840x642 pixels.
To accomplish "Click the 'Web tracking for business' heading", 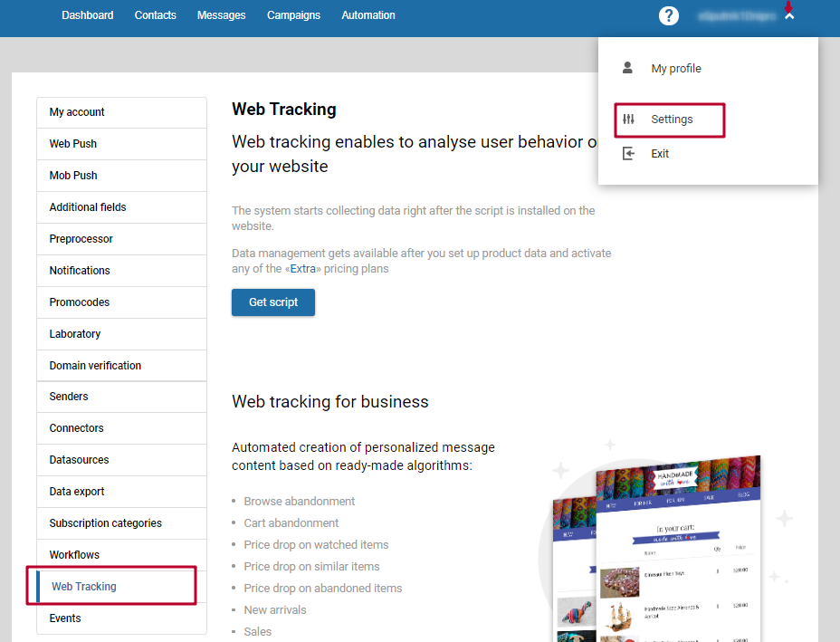I will pyautogui.click(x=330, y=402).
